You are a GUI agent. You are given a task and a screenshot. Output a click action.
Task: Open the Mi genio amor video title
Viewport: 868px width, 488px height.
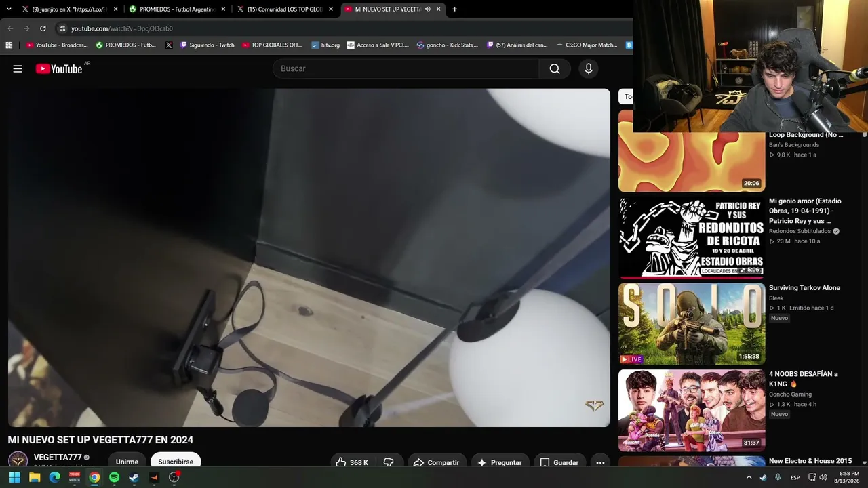pos(805,211)
